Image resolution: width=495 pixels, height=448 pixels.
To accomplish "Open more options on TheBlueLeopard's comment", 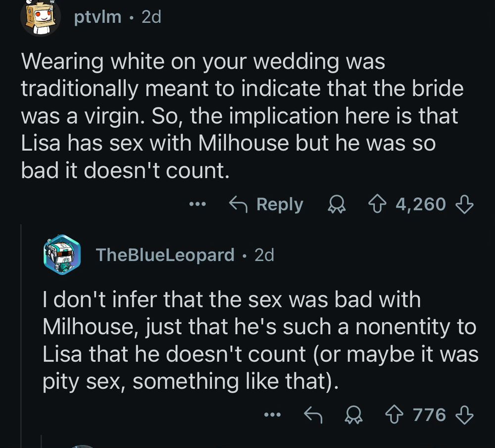I will point(272,415).
